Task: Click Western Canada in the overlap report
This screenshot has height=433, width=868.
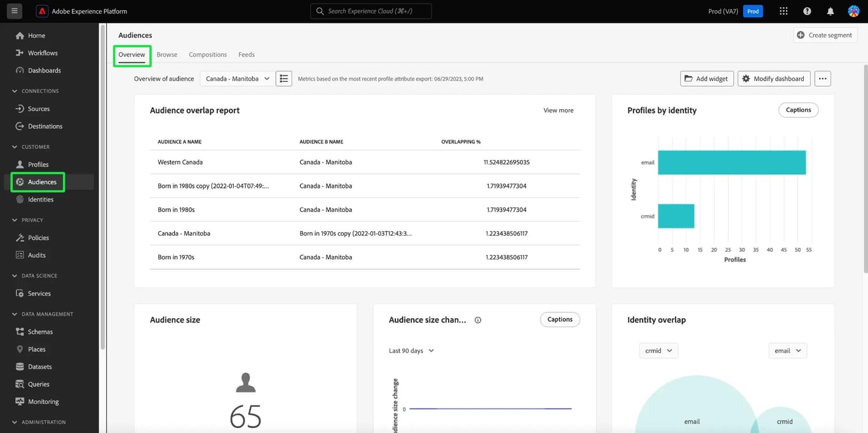Action: point(180,162)
